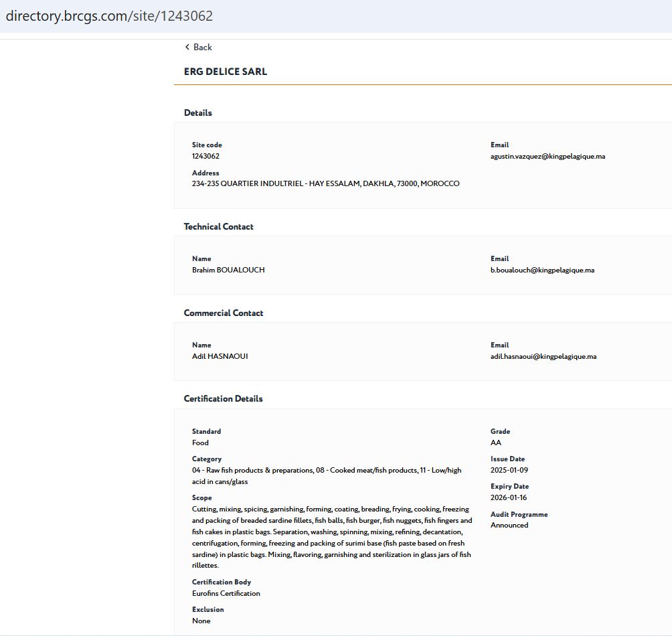Click the browser address bar URL
Viewport: 672px width, 636px height.
pos(109,16)
